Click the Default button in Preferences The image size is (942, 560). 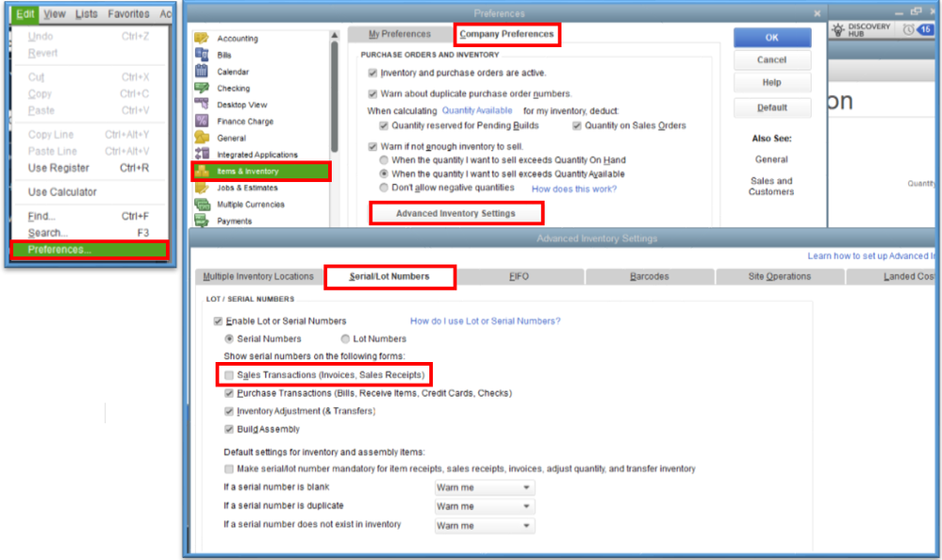(772, 107)
